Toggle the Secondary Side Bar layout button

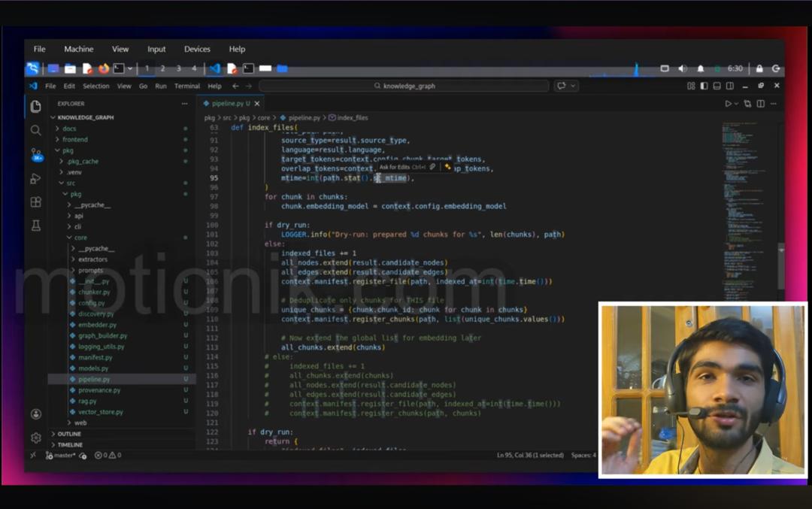(x=729, y=86)
